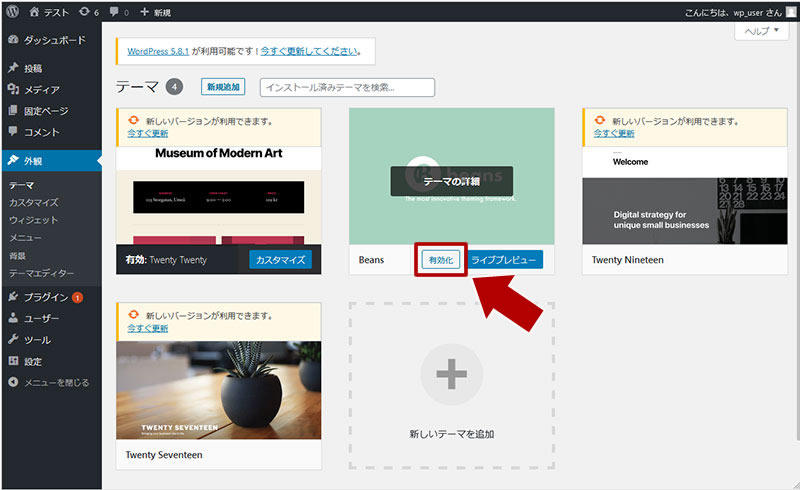Open the ヘルプ dropdown tab

(762, 31)
